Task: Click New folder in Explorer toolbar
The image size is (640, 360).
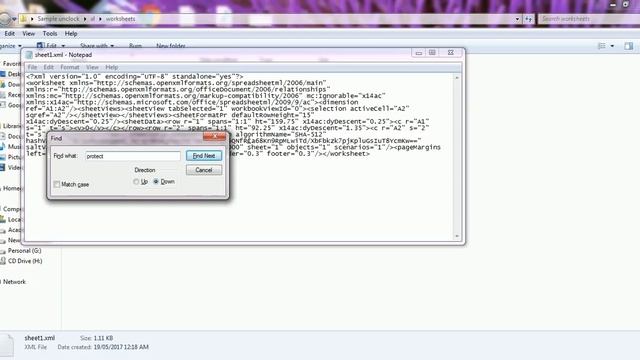Action: point(171,46)
